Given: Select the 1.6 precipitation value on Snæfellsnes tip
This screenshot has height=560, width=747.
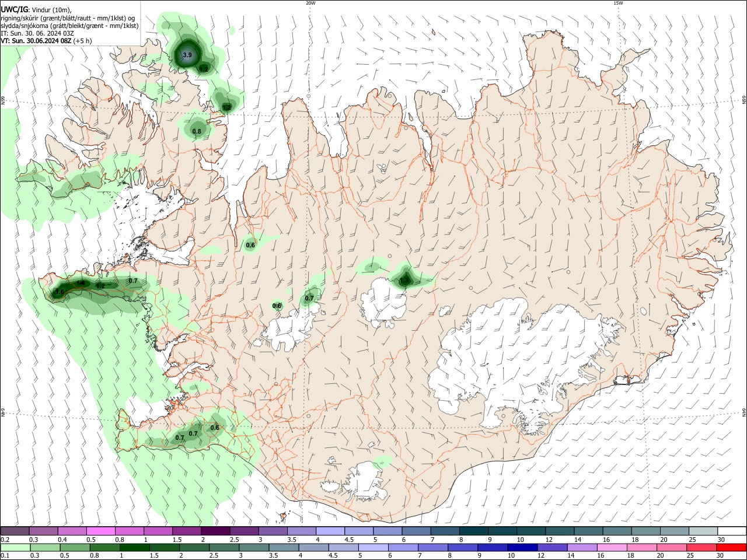Looking at the screenshot, I should point(59,292).
